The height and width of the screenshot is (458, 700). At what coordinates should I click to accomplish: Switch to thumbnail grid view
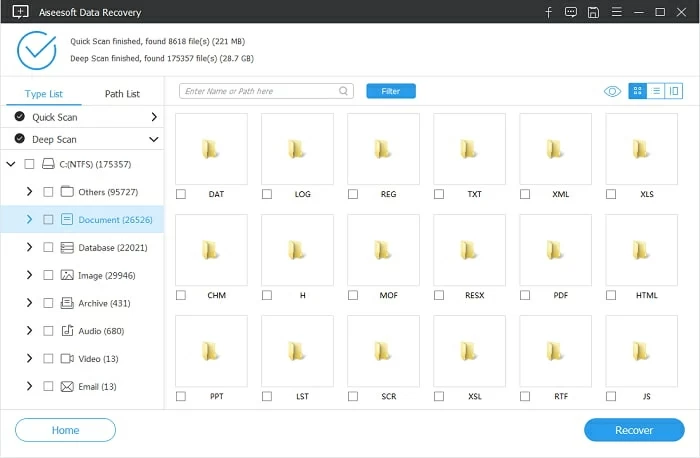[x=637, y=91]
